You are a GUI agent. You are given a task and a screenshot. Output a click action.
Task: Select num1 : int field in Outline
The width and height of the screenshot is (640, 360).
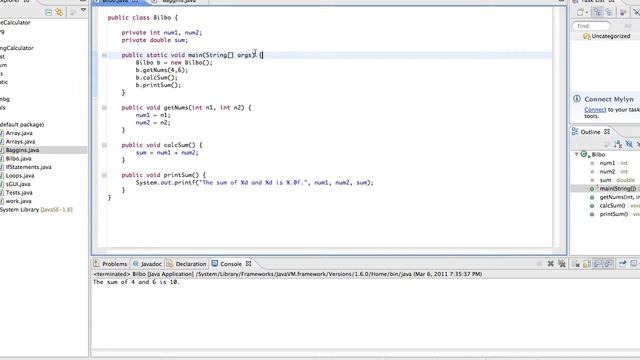click(x=613, y=163)
